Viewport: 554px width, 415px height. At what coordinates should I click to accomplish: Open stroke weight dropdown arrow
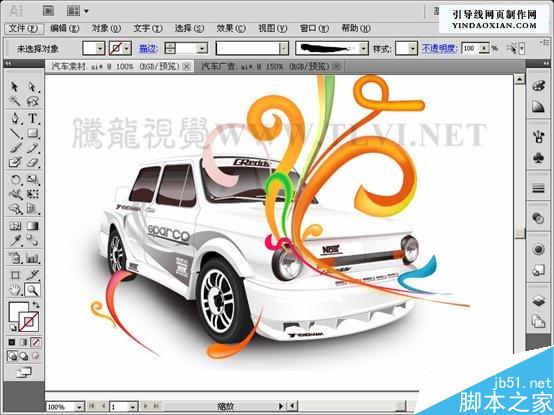[x=202, y=48]
